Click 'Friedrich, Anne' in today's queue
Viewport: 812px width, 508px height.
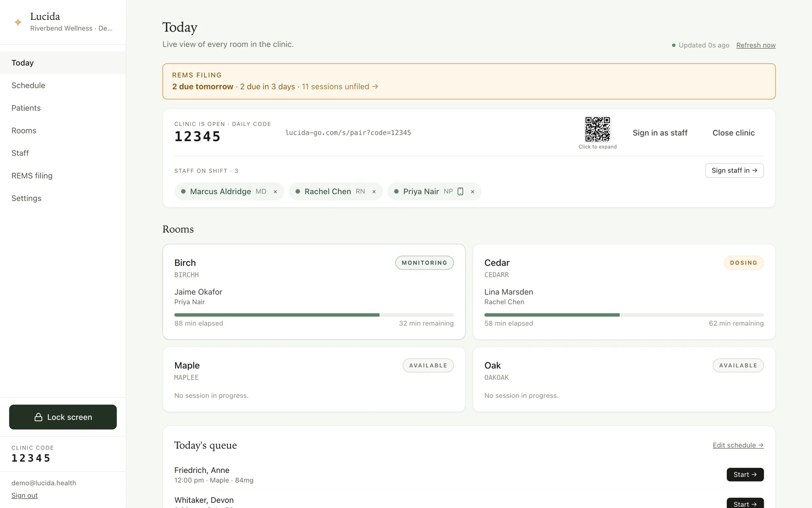tap(201, 470)
